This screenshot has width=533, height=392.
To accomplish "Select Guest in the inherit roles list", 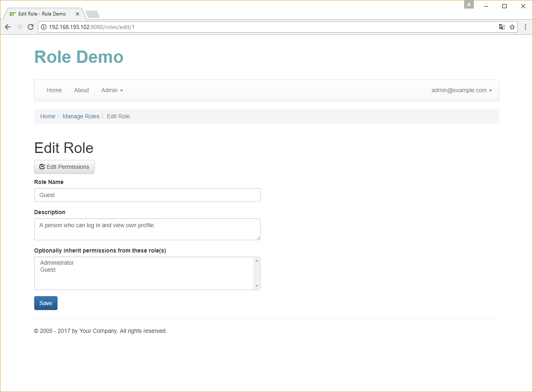I will (48, 270).
